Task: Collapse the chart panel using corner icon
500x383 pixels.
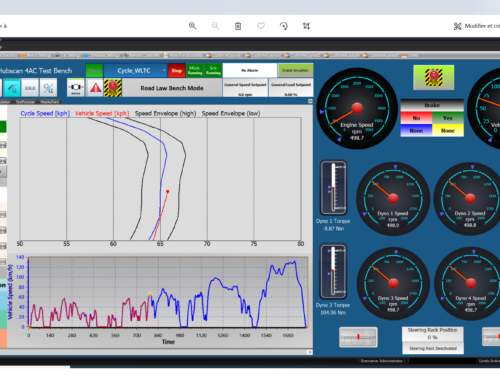Action: coord(310,101)
